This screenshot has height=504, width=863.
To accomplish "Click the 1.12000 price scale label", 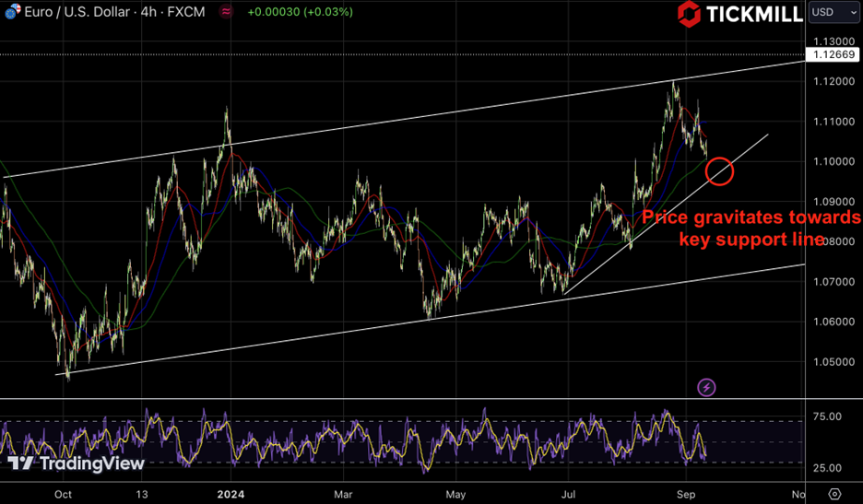I will point(833,81).
